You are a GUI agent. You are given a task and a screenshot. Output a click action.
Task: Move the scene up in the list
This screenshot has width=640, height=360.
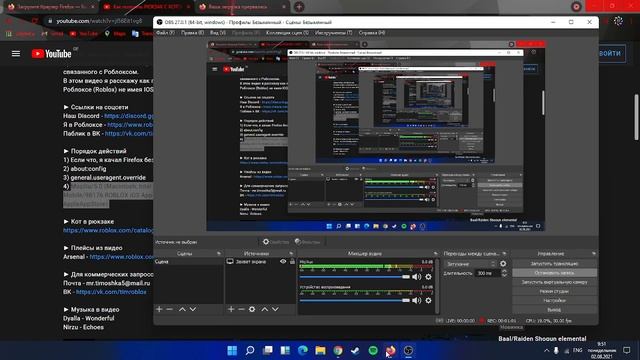point(182,309)
